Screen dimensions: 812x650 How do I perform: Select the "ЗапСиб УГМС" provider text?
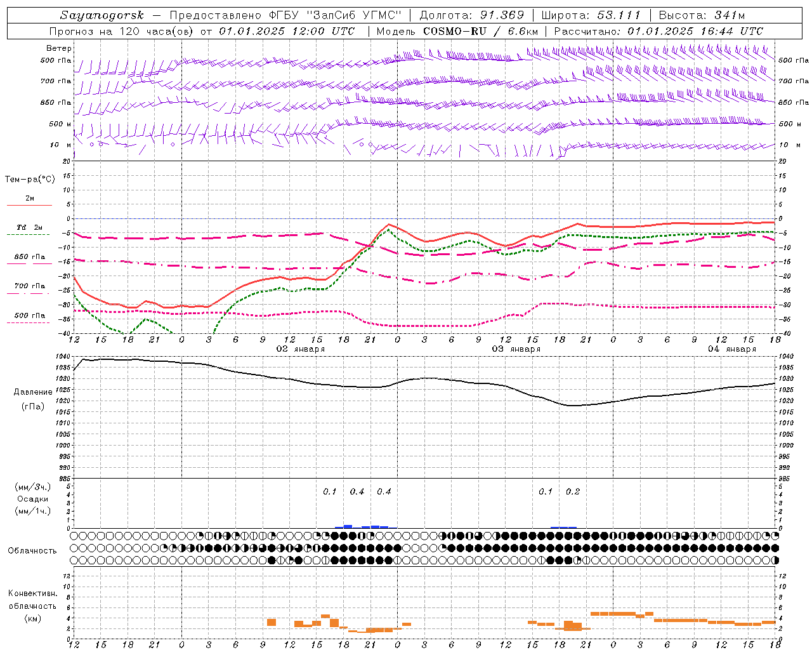[353, 15]
